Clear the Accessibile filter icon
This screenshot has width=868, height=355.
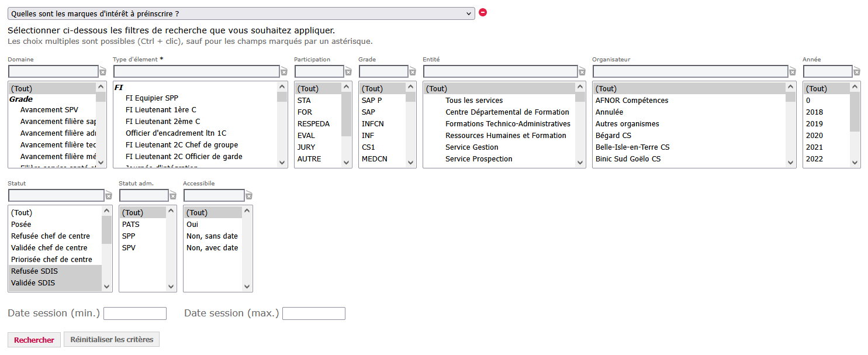click(x=249, y=196)
